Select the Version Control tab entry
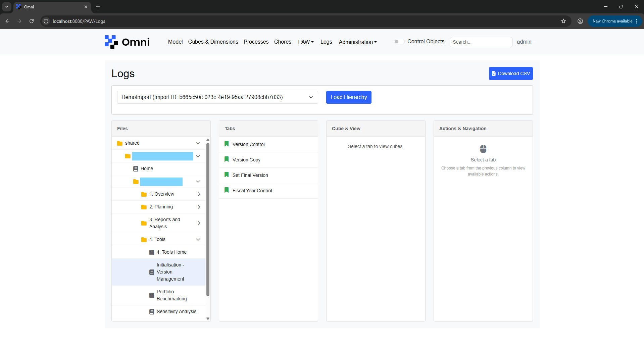644x345 pixels. 268,144
